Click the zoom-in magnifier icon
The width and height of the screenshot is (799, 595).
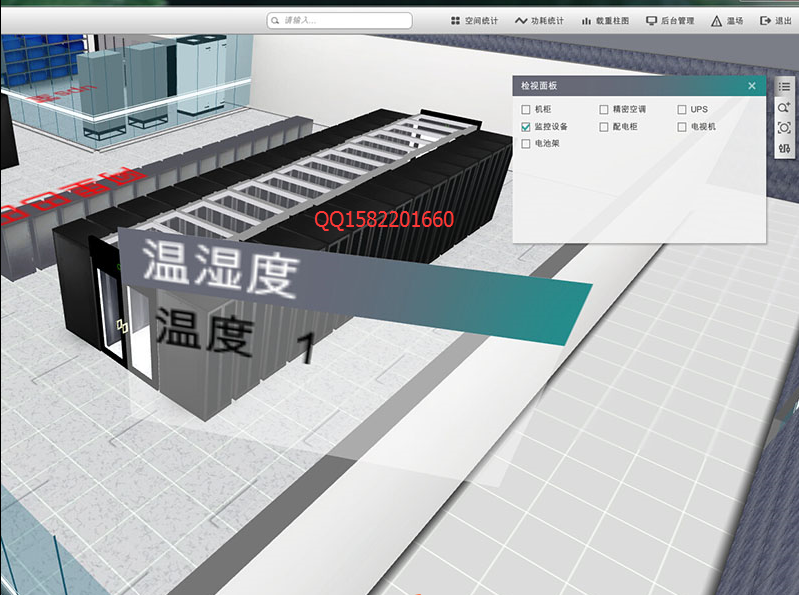[x=784, y=107]
